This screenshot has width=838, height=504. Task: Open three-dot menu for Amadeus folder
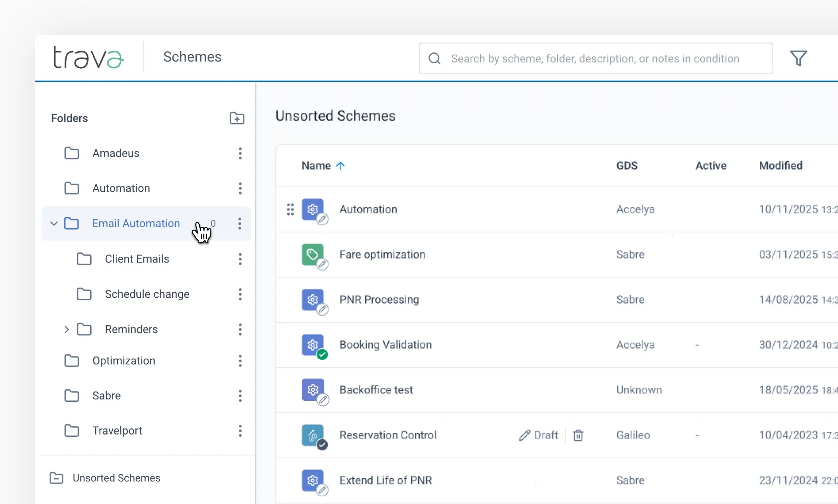[240, 153]
